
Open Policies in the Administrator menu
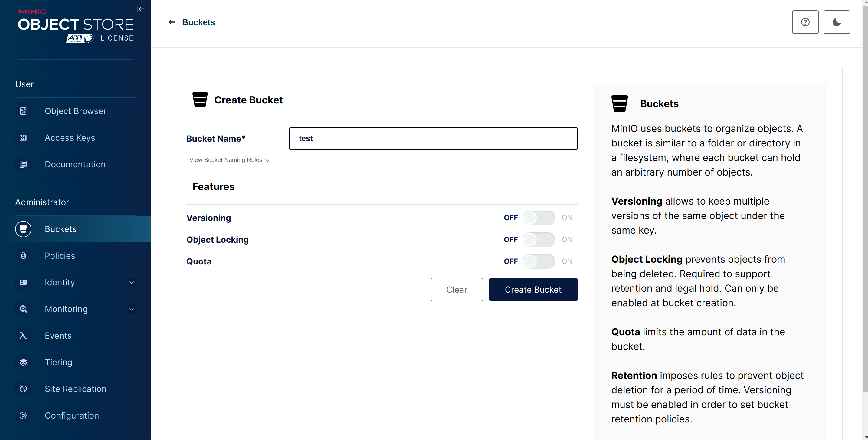click(60, 256)
